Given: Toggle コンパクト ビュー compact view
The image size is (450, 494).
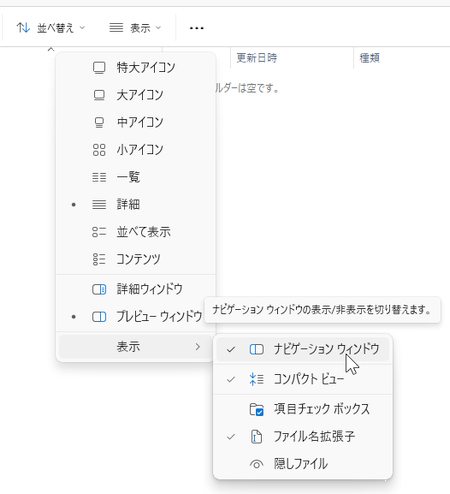Looking at the screenshot, I should (x=303, y=379).
